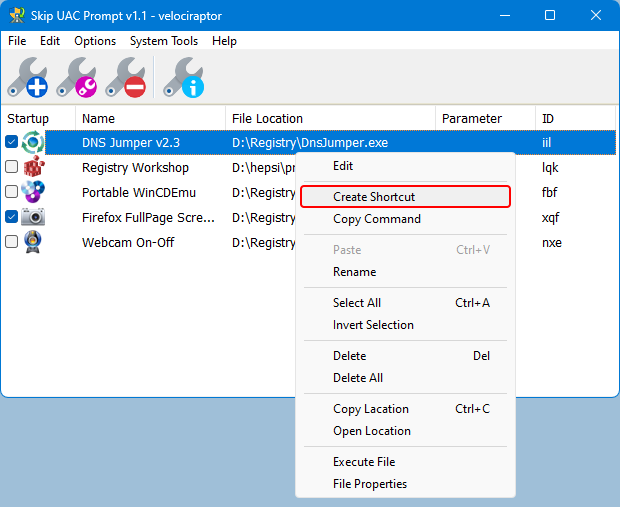
Task: Click the Portable WinCDEmu disc icon
Action: (x=33, y=192)
